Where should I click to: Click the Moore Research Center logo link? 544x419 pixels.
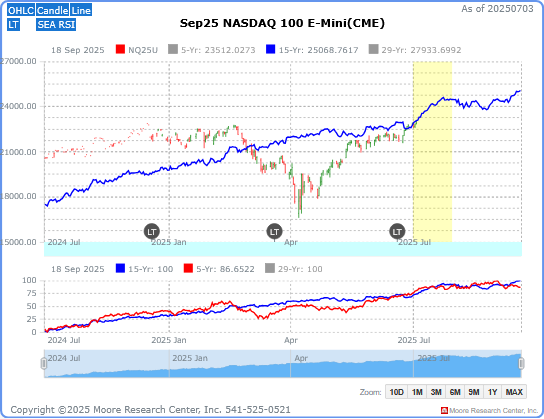[x=489, y=411]
